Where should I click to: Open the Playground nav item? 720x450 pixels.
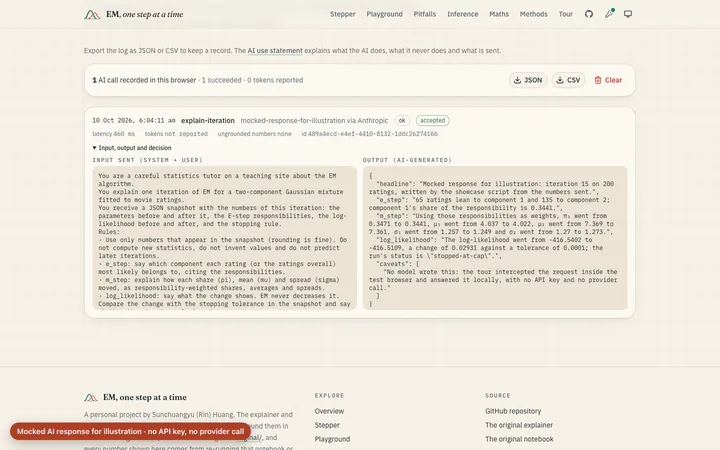coord(384,14)
